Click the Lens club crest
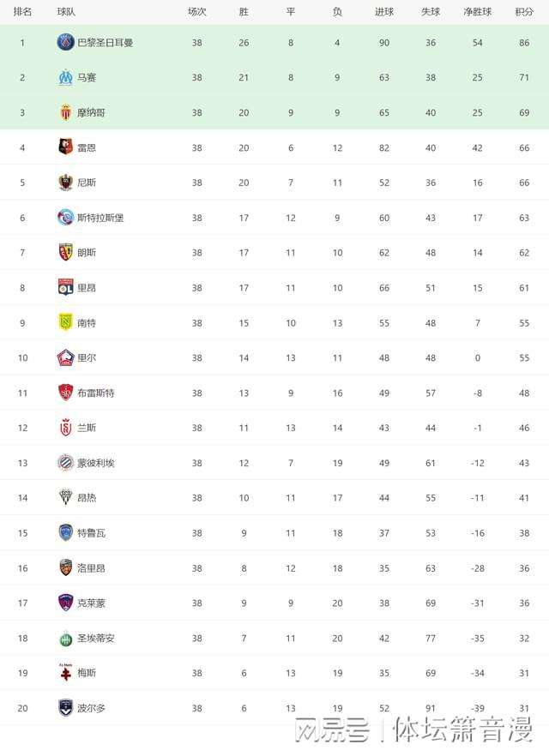This screenshot has height=756, width=549. coord(65,252)
